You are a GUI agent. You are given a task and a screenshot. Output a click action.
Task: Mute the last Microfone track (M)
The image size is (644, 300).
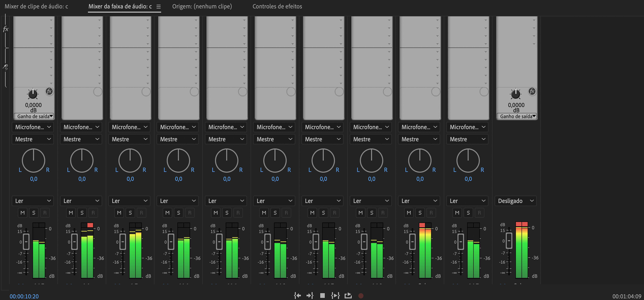(x=457, y=213)
